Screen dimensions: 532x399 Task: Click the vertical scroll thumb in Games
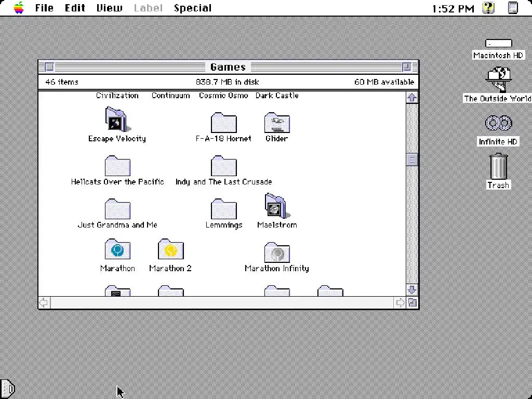[412, 159]
